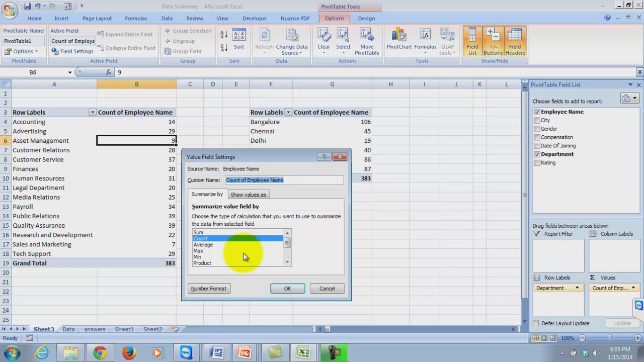Screen dimensions: 644x362
Task: Expand the formula bar
Action: [639, 72]
